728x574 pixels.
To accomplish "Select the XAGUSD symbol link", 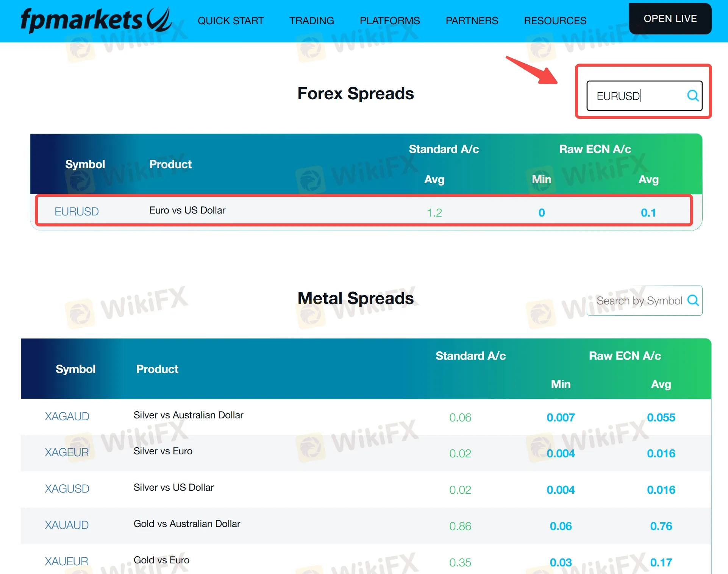I will (67, 488).
